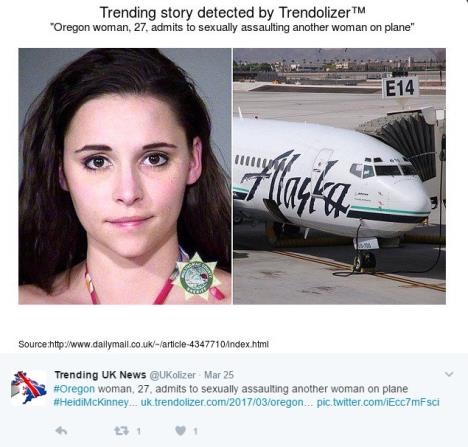Expand the tweet options chevron
468x447 pixels.
tap(449, 374)
